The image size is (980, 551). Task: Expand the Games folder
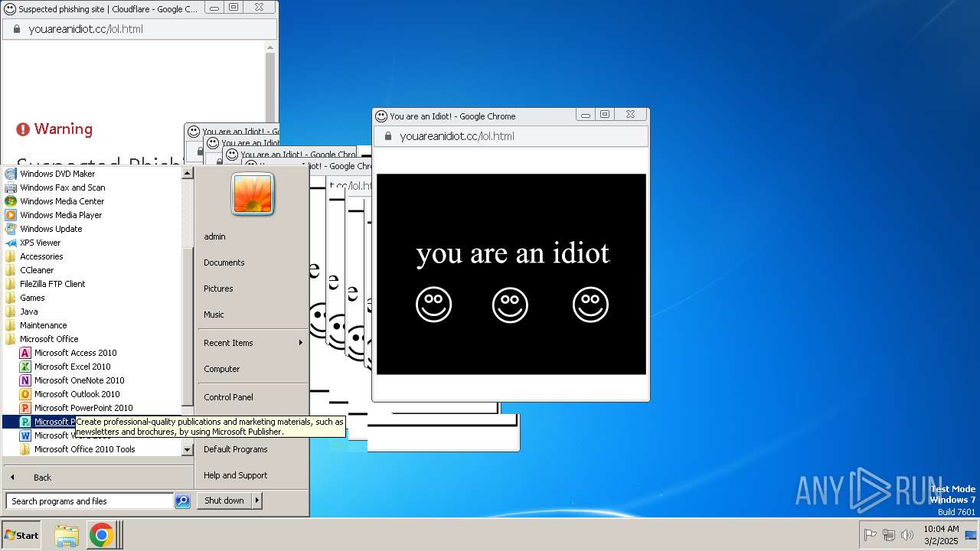(32, 298)
